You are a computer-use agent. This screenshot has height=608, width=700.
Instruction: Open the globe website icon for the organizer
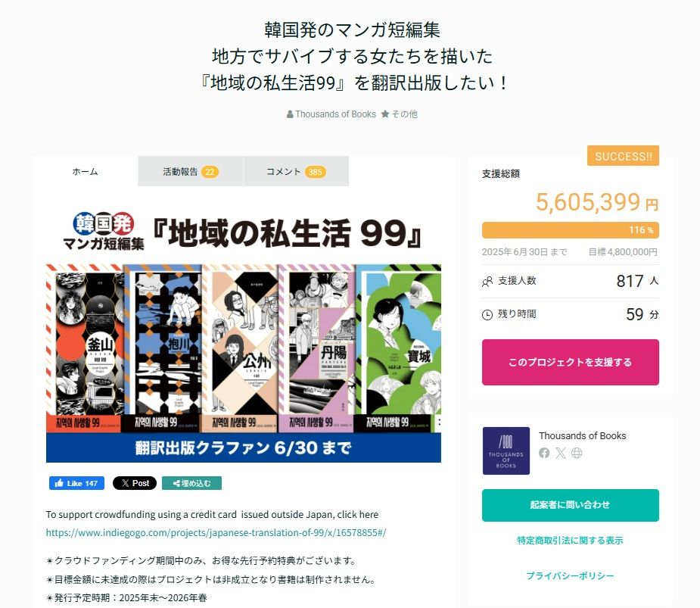tap(577, 453)
